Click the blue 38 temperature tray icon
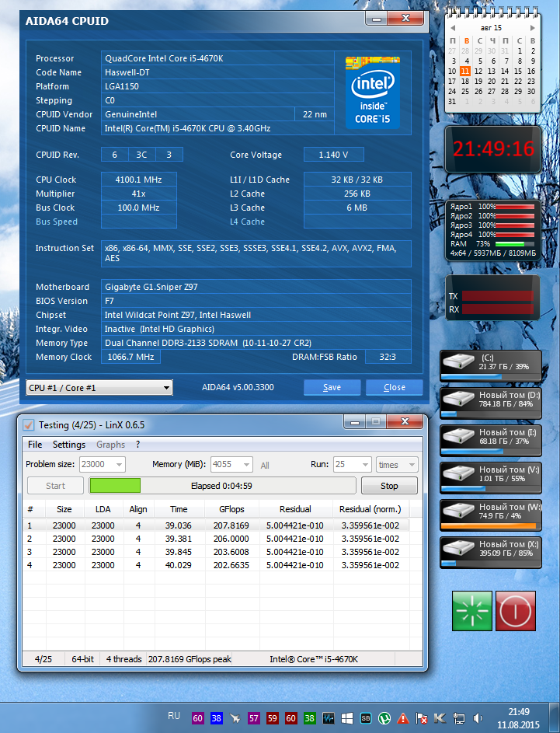Screen dimensions: 560x733 216,718
